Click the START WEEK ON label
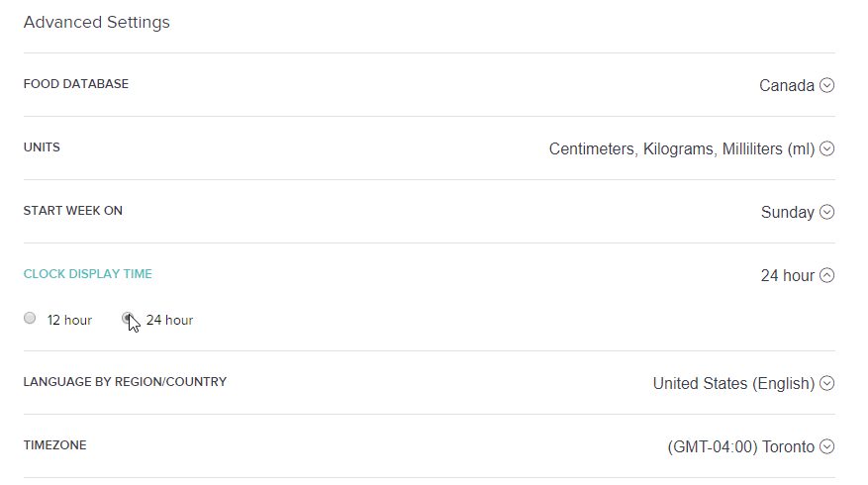 coord(73,211)
